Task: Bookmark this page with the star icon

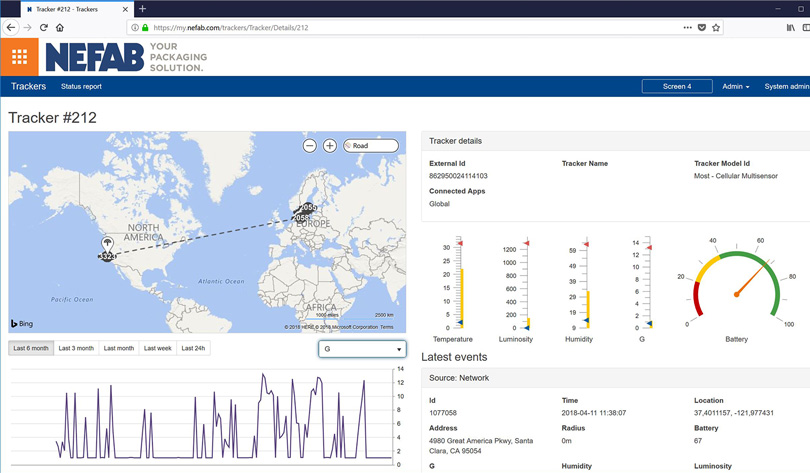Action: (x=716, y=28)
